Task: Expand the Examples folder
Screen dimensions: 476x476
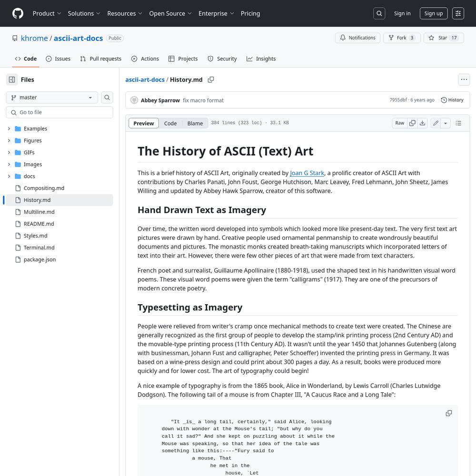Action: (x=9, y=129)
